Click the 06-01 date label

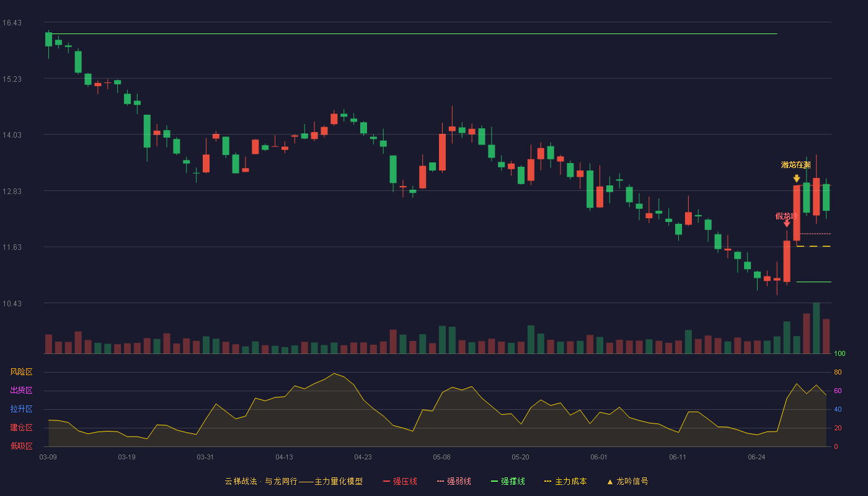[x=599, y=457]
